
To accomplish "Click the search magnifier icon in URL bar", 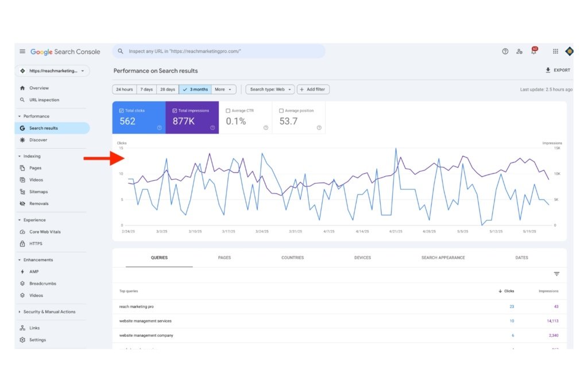I will pyautogui.click(x=121, y=51).
